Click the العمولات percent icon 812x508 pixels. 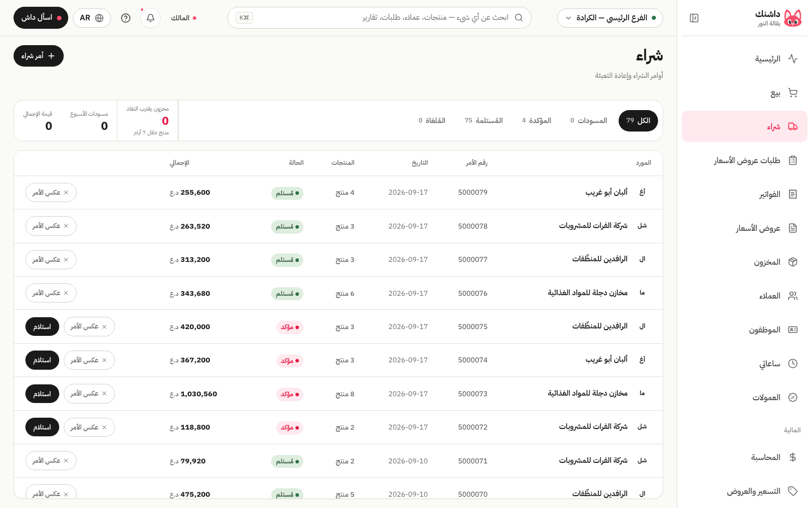pos(793,397)
